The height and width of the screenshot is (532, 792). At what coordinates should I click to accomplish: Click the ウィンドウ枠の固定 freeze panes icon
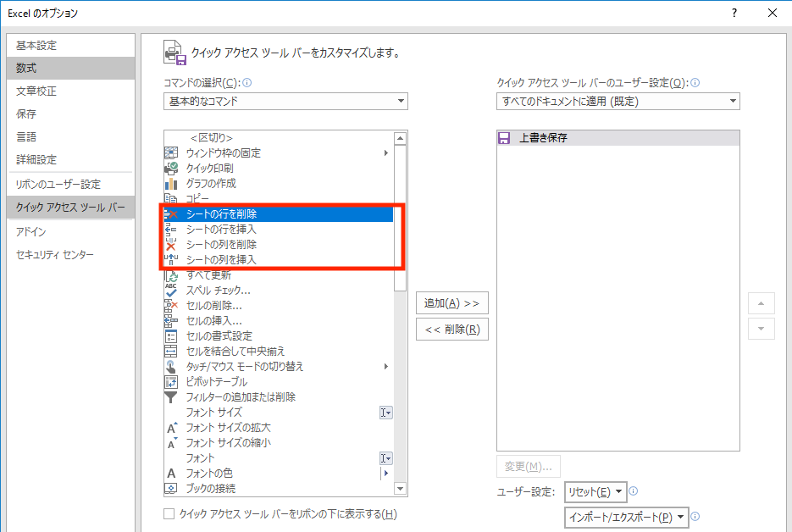[171, 152]
